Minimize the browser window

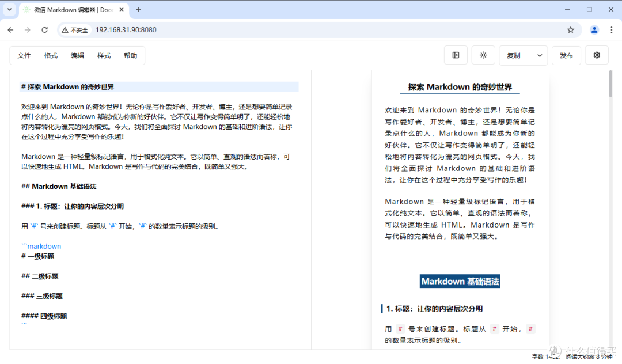click(x=567, y=10)
